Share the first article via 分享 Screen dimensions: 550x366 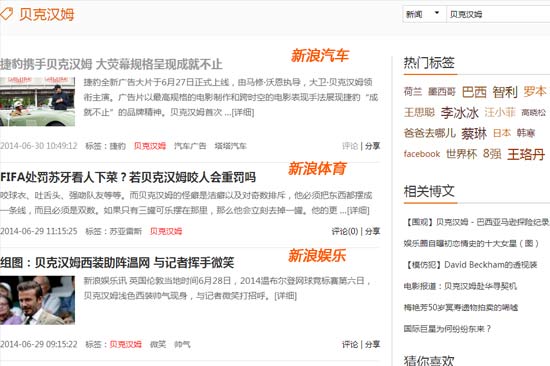tap(373, 146)
